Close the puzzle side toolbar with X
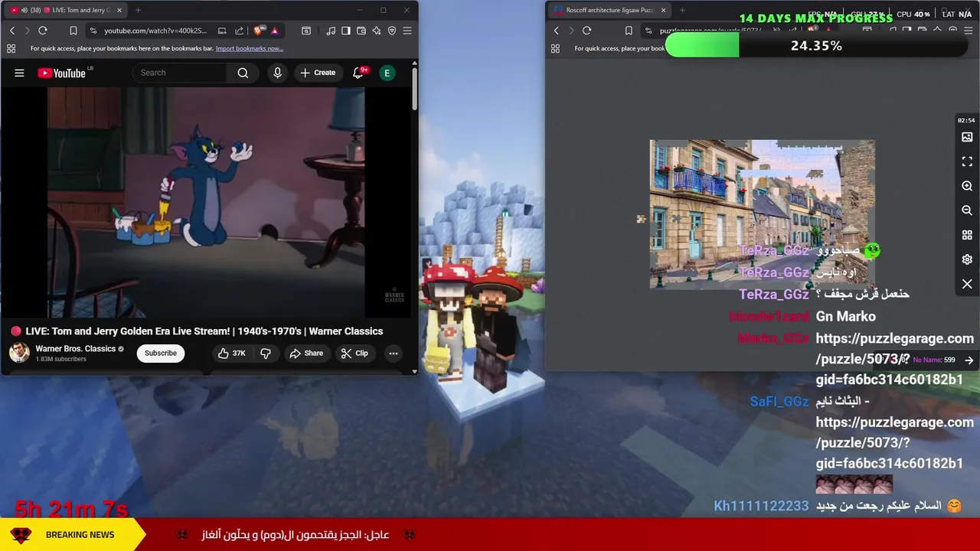Viewport: 980px width, 551px height. (967, 284)
